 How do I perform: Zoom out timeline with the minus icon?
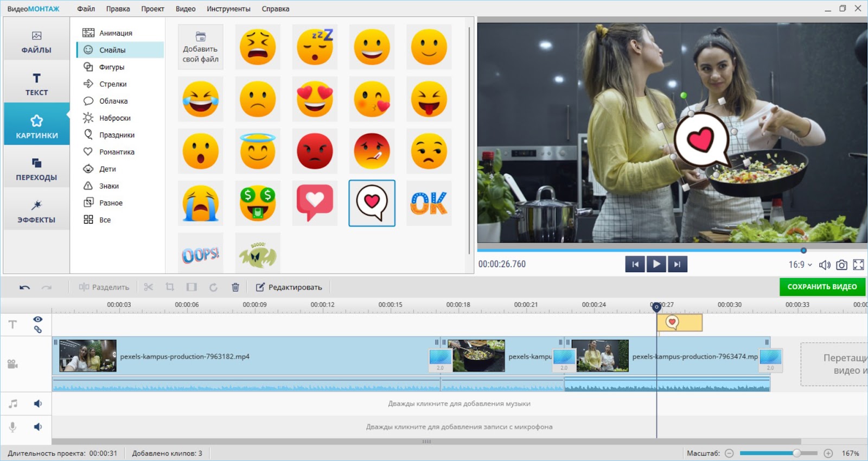pos(729,453)
